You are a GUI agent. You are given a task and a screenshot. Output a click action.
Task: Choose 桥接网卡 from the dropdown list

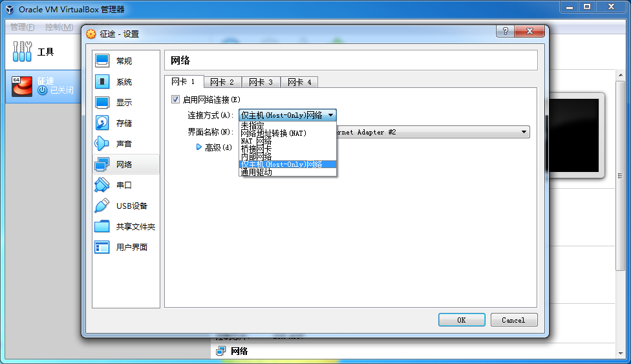[x=256, y=149]
